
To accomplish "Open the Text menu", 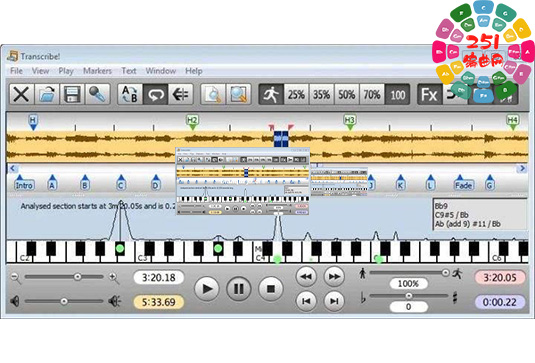I will tap(129, 71).
